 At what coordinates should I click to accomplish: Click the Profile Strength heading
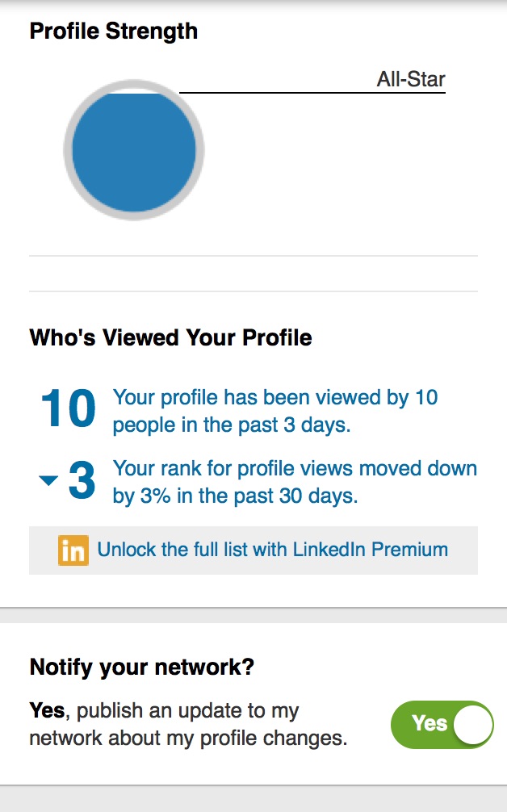[x=113, y=31]
